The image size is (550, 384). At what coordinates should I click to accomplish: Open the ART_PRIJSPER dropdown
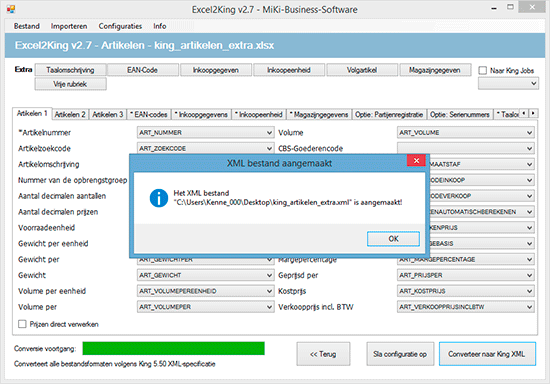coord(466,275)
